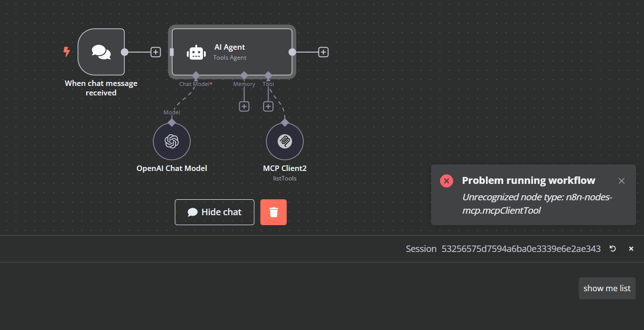Click plus button after chat trigger node
Image resolution: width=644 pixels, height=330 pixels.
156,52
